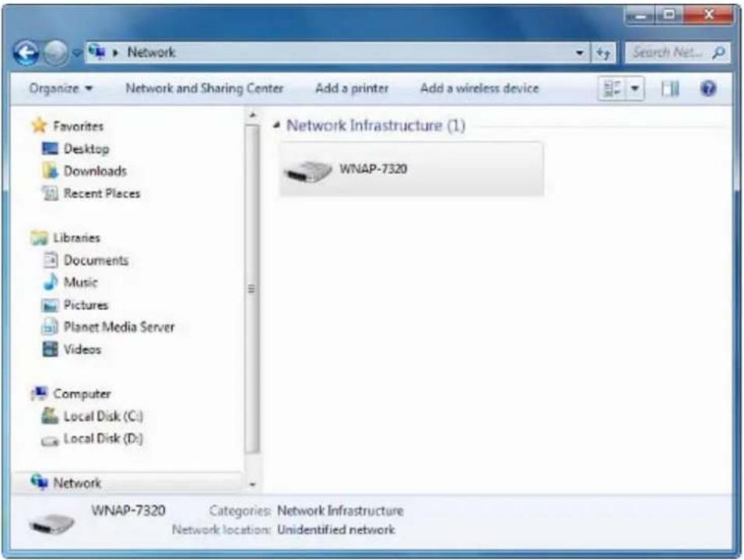Open Desktop under Favorites
744x560 pixels.
click(86, 149)
